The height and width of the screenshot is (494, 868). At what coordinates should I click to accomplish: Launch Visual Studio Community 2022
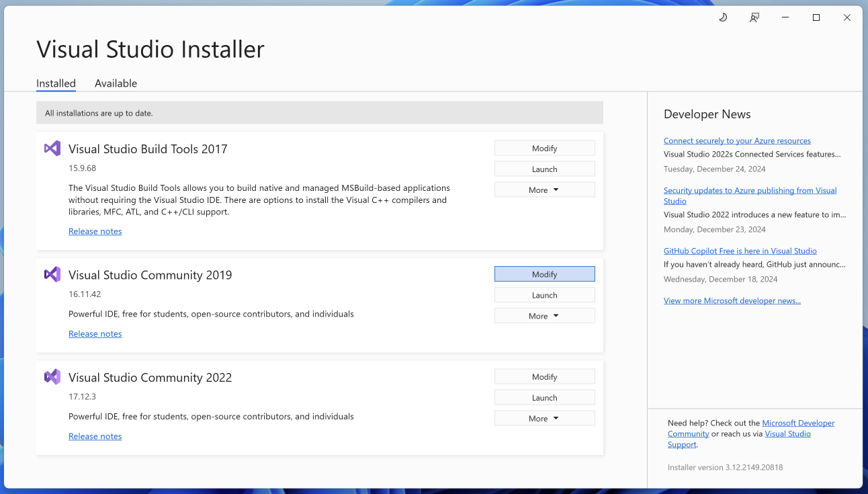click(x=544, y=398)
